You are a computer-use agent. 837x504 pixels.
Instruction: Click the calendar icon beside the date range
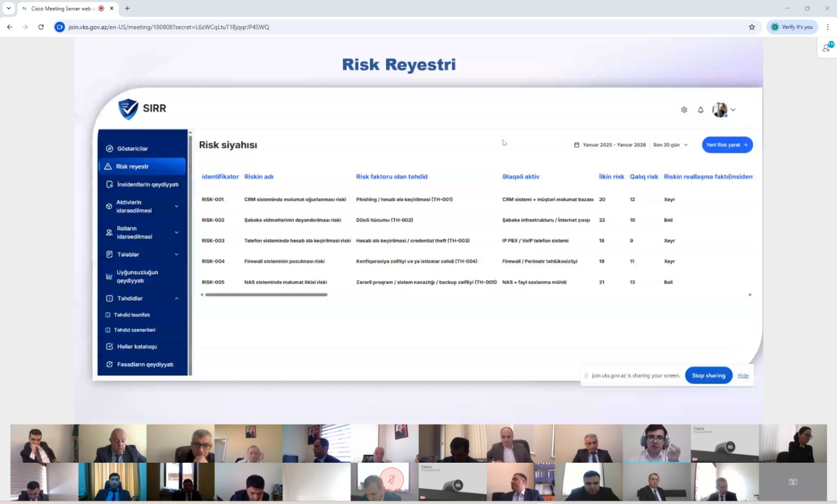576,145
